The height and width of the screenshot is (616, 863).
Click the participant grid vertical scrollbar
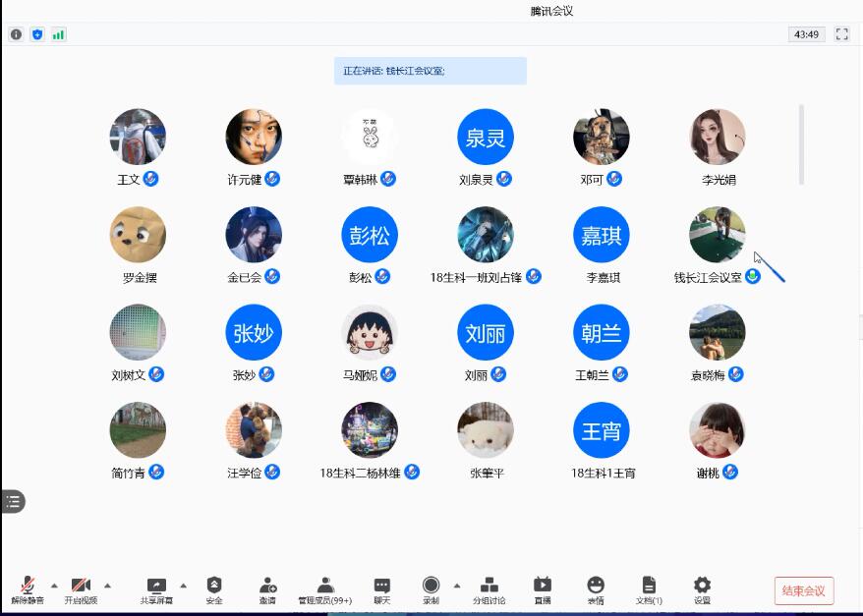[x=801, y=144]
